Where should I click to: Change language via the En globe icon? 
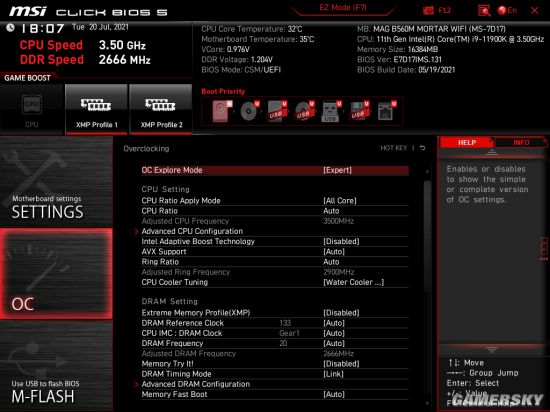(x=507, y=10)
